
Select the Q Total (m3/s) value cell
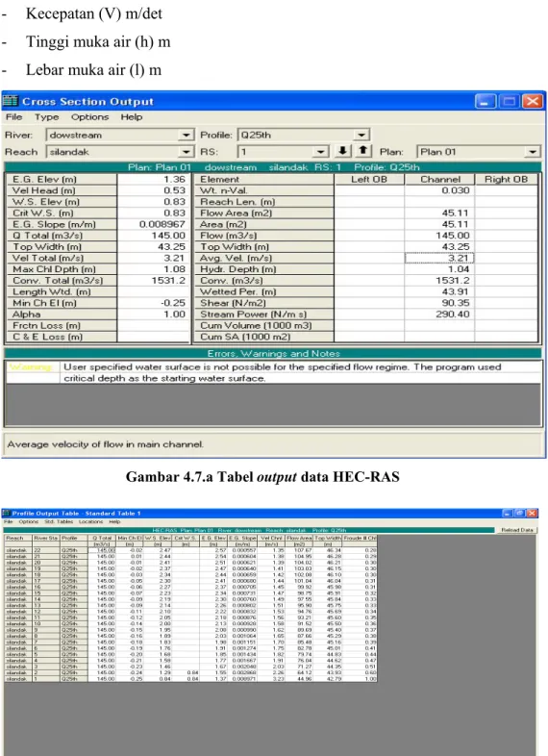[x=154, y=236]
